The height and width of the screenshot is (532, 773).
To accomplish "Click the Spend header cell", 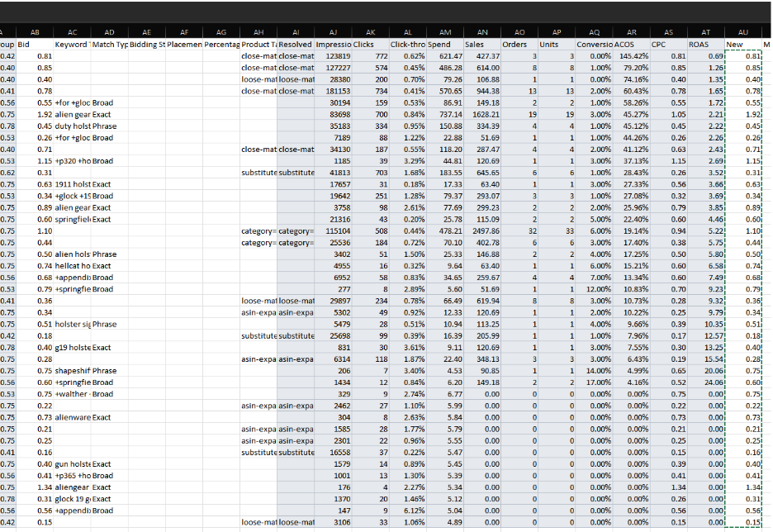I will point(445,45).
